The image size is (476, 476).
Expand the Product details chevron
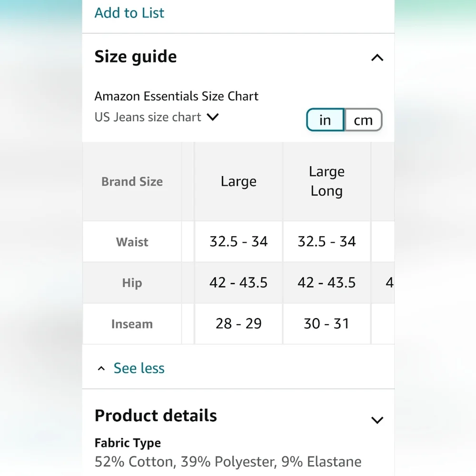(x=377, y=420)
